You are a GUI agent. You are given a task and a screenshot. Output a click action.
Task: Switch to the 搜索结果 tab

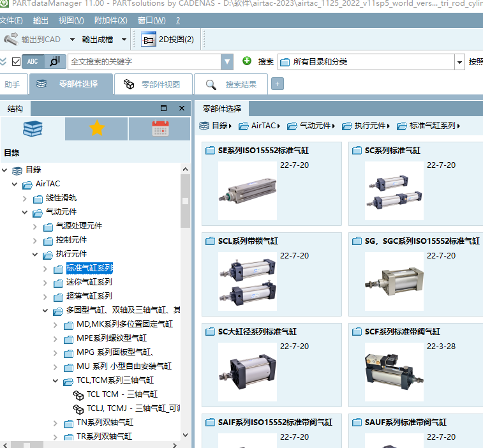point(231,84)
